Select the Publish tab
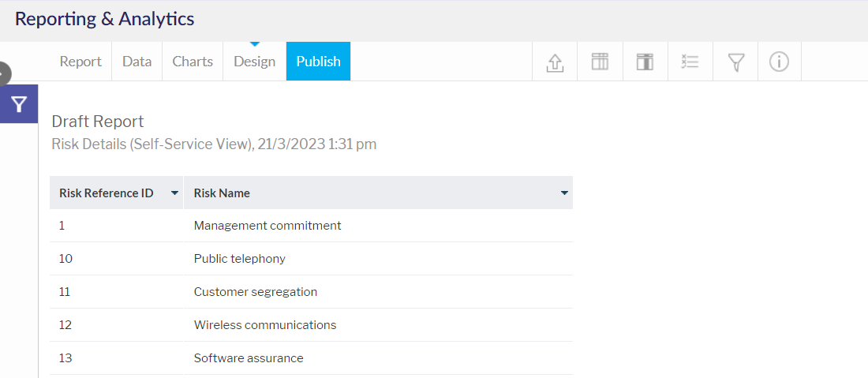This screenshot has width=868, height=378. 318,62
